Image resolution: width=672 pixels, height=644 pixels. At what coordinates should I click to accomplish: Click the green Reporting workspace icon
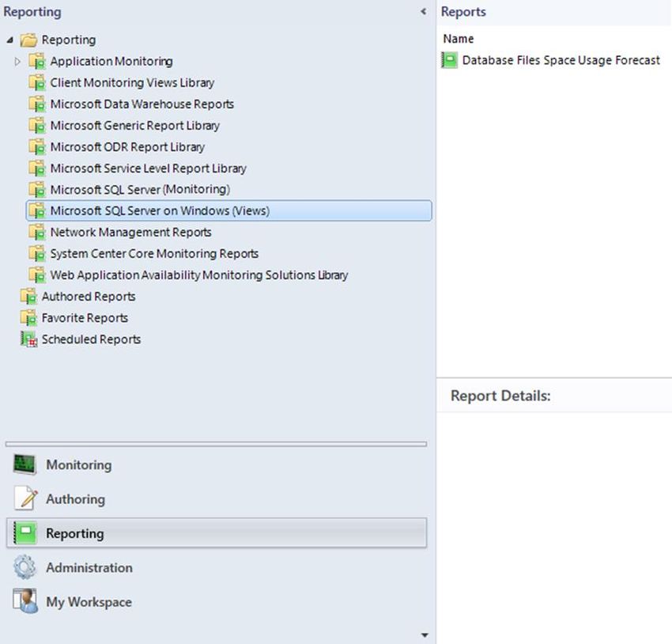25,533
